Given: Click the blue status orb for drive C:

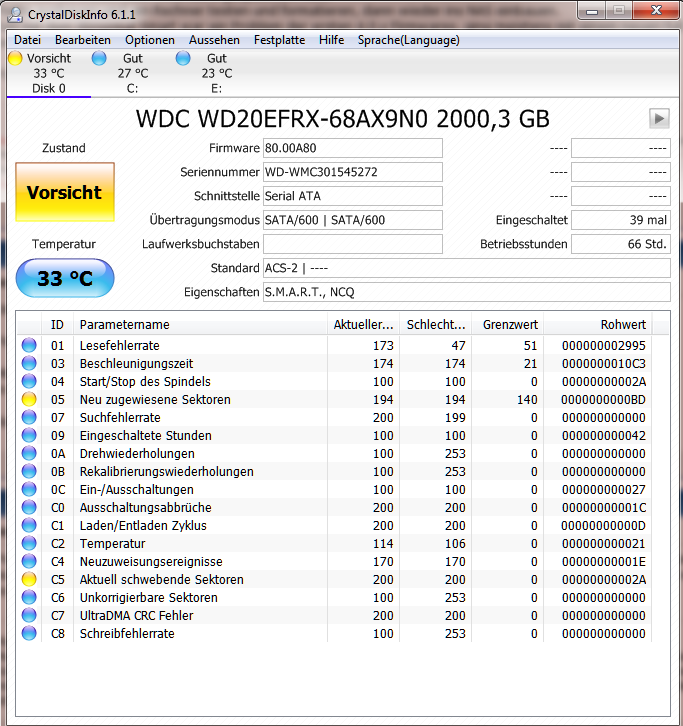Looking at the screenshot, I should (99, 58).
